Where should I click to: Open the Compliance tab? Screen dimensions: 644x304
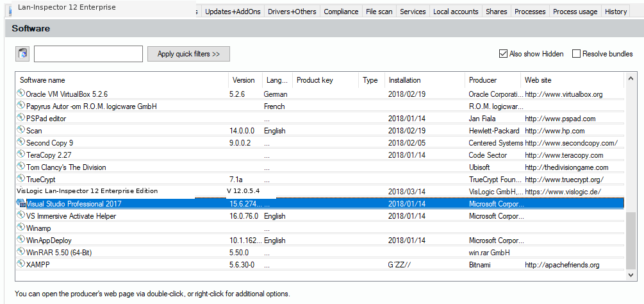click(x=341, y=12)
